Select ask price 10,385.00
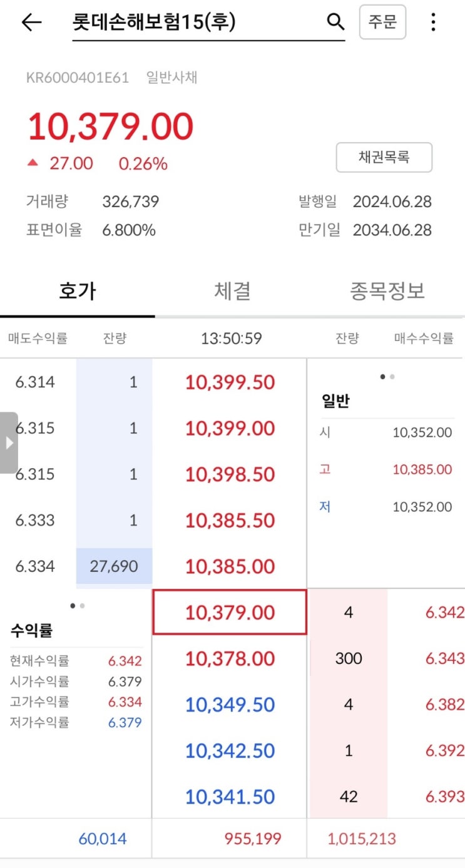 click(x=230, y=567)
